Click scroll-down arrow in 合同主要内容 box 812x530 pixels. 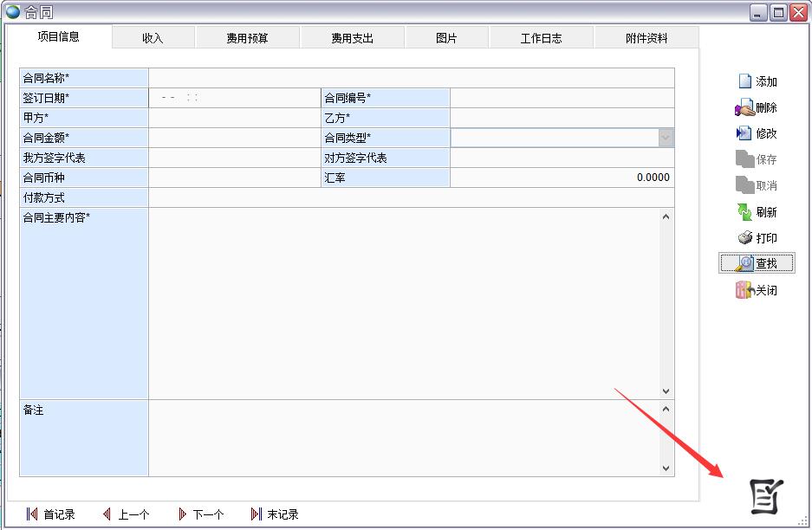point(666,391)
